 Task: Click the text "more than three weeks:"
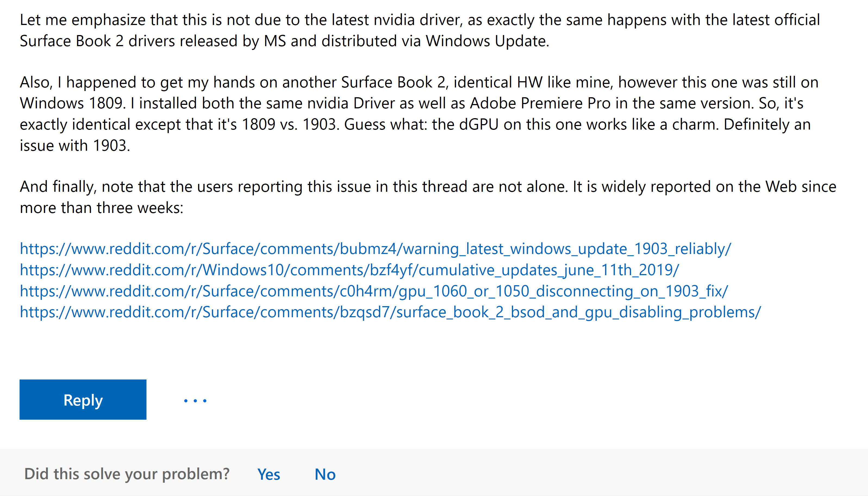coord(102,208)
